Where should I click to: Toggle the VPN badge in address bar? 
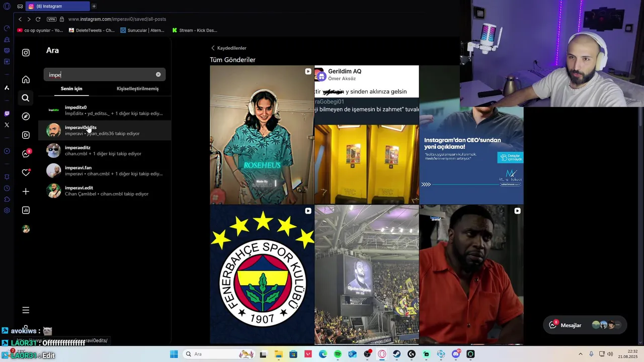51,19
